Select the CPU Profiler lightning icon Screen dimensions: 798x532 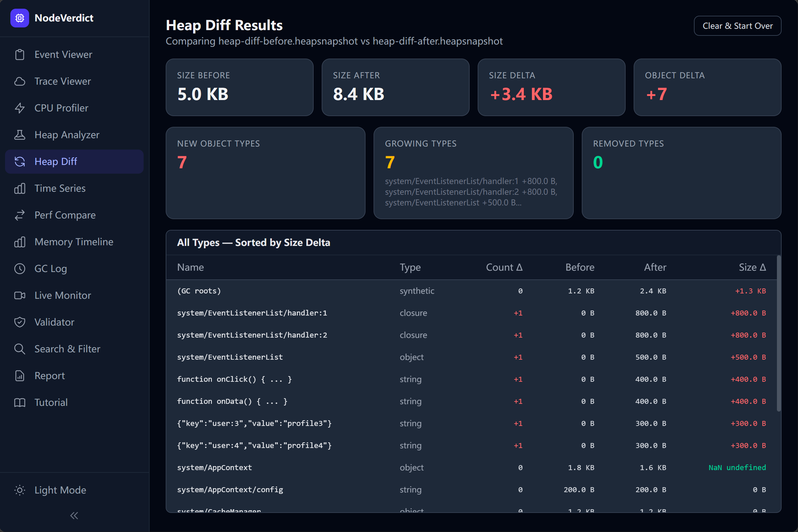tap(20, 108)
